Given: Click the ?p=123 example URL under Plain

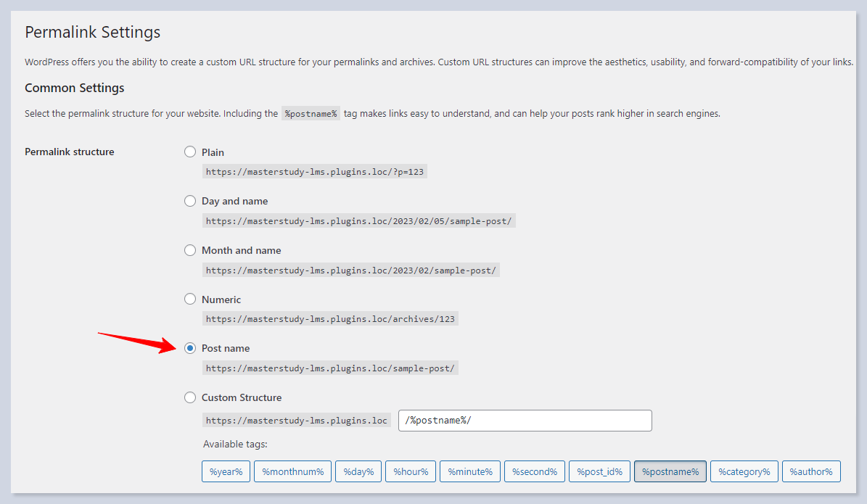Looking at the screenshot, I should click(x=314, y=172).
